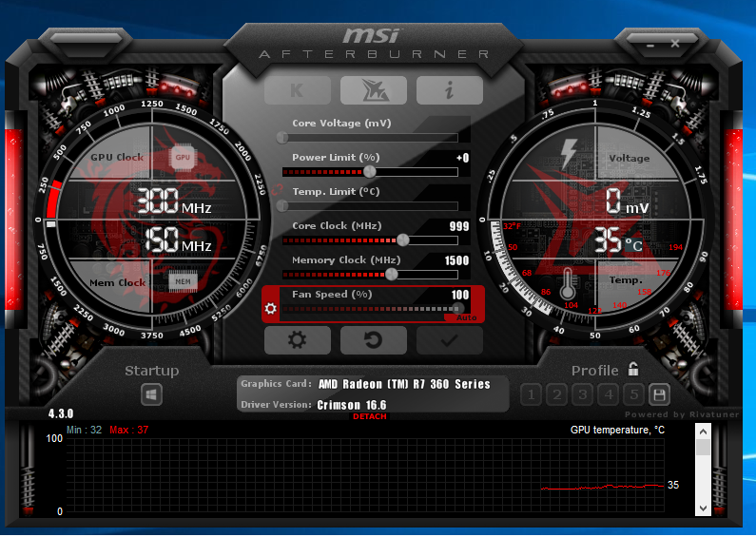This screenshot has width=756, height=537.
Task: Open fan speed settings gear icon
Action: tap(271, 308)
